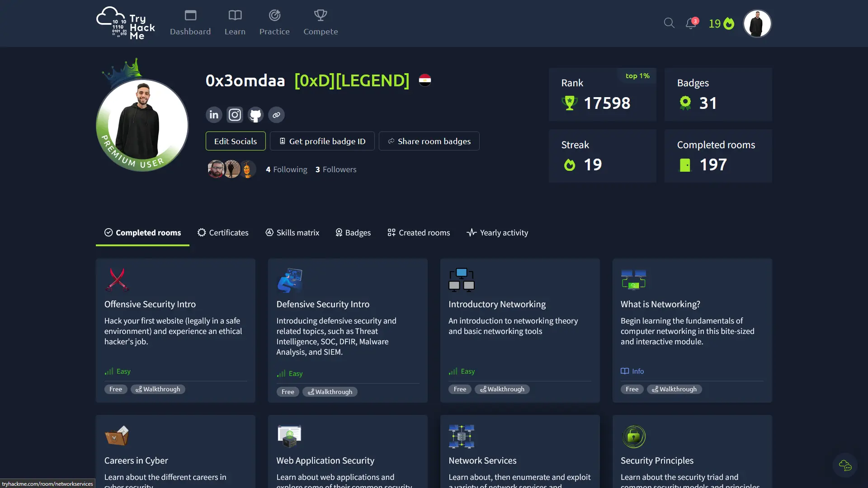Viewport: 868px width, 488px height.
Task: Open the Compete navigation menu
Action: 321,23
